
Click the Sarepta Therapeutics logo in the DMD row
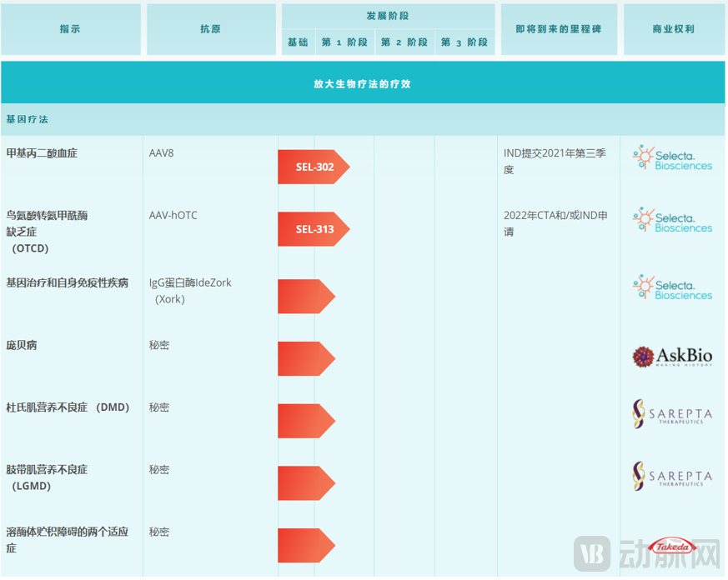(x=672, y=414)
